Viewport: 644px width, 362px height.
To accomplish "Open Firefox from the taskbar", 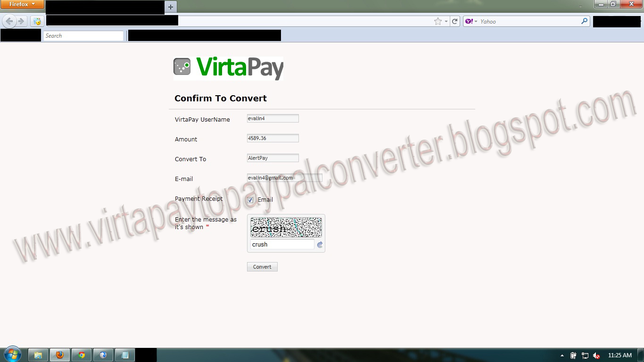I will click(x=60, y=354).
